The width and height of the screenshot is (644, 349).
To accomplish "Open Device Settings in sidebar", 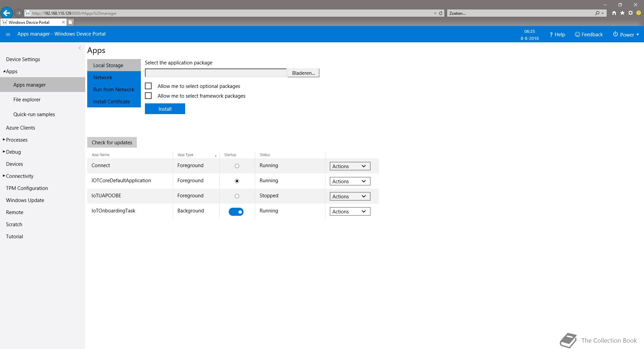I will (23, 59).
